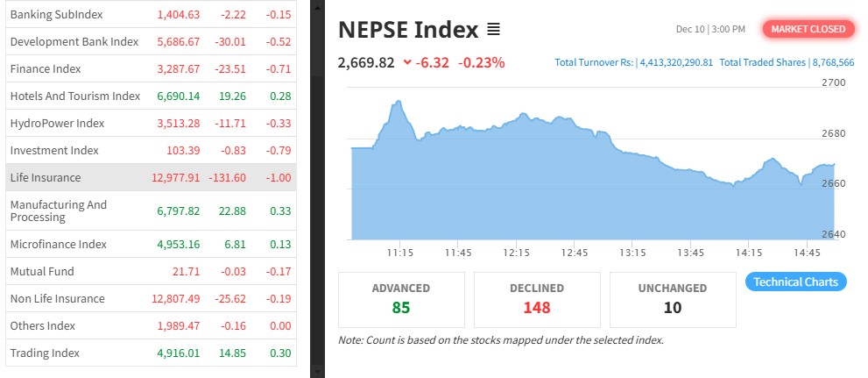The image size is (868, 378).
Task: Click the Unchanged stocks count box
Action: point(673,298)
